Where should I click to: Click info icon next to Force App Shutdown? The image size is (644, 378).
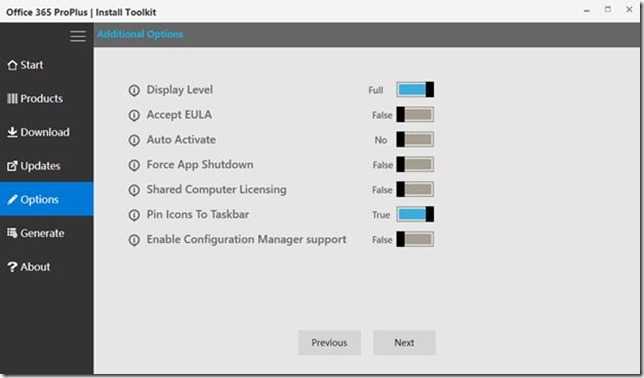(x=134, y=165)
